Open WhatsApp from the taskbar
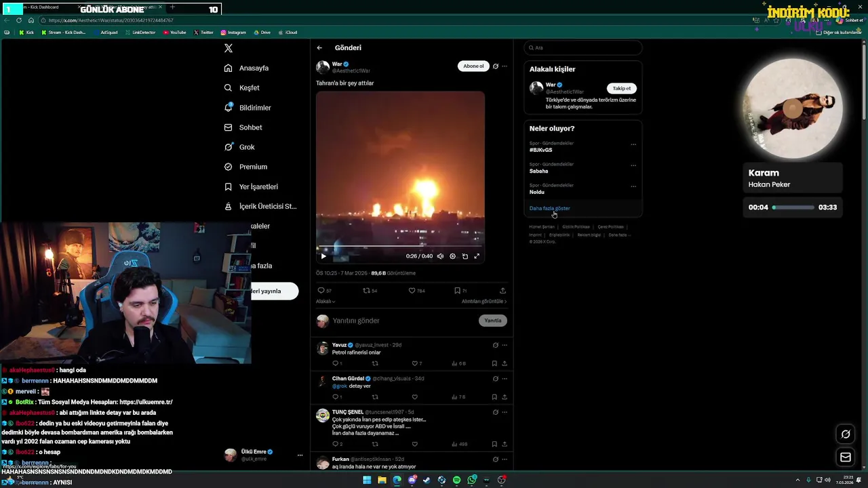 tap(471, 480)
